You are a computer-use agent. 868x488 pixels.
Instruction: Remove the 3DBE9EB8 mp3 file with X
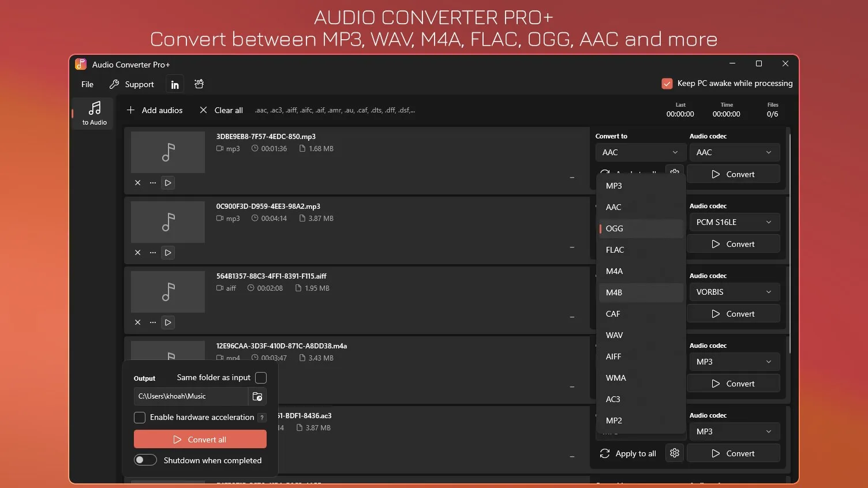137,183
